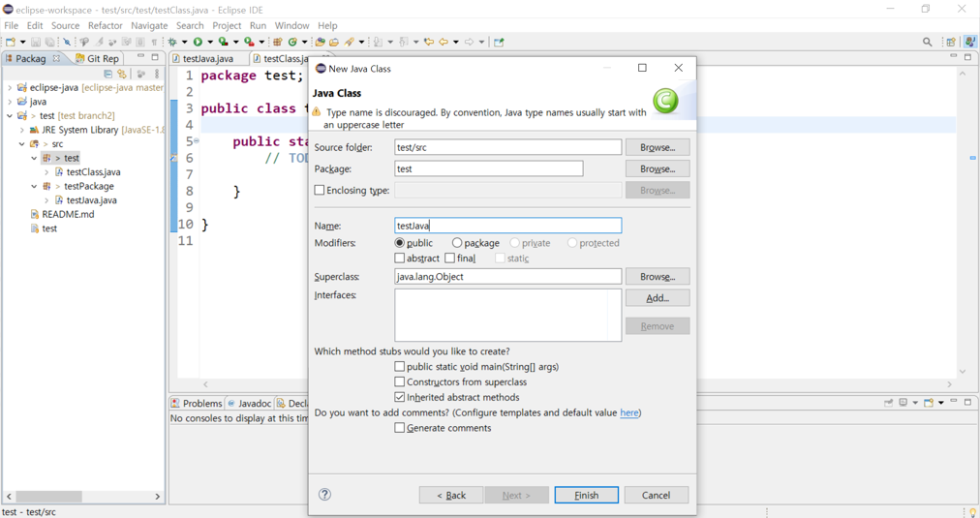
Task: Switch to the Git Repositories tab
Action: click(97, 58)
